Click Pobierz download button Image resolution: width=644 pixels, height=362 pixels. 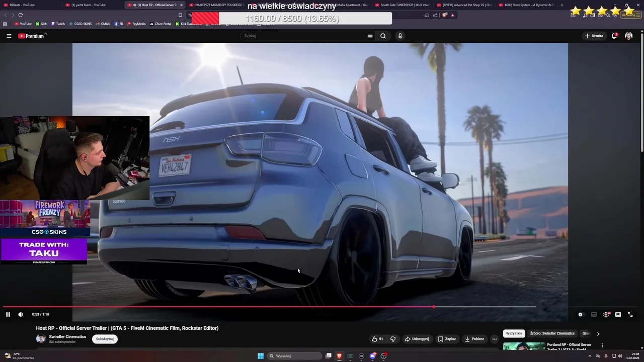pos(474,339)
